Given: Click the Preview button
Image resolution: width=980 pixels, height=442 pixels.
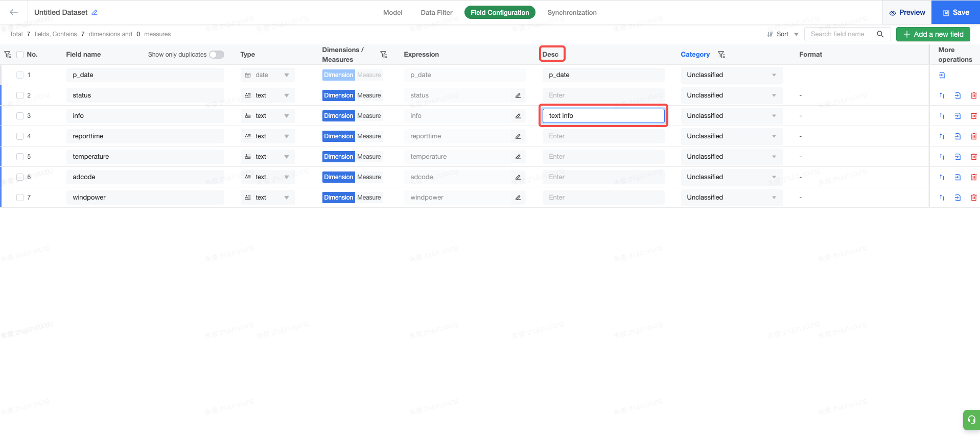Looking at the screenshot, I should tap(907, 12).
